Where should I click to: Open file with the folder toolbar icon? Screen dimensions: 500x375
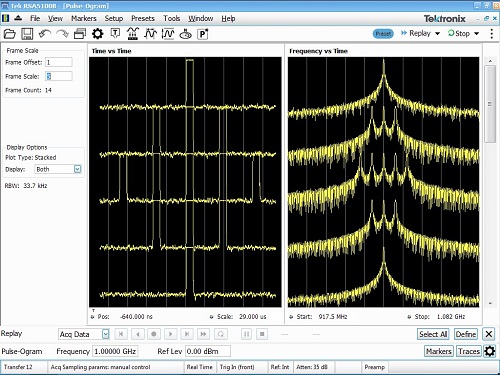[x=9, y=34]
